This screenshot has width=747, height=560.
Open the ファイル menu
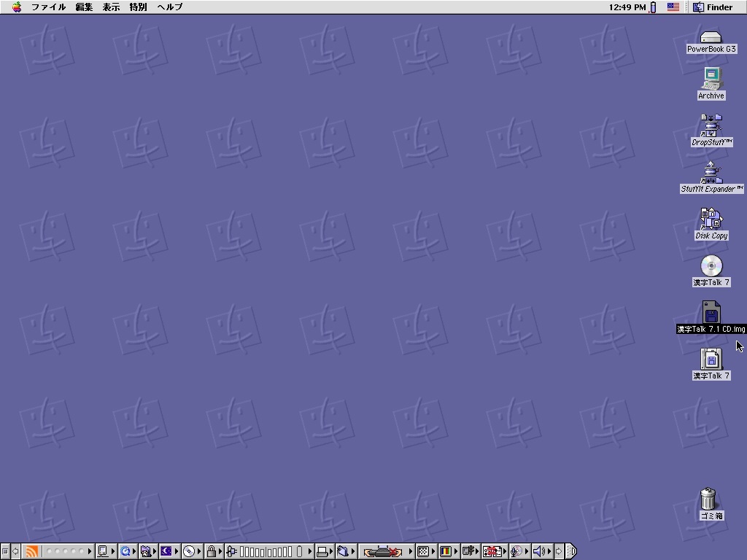48,7
